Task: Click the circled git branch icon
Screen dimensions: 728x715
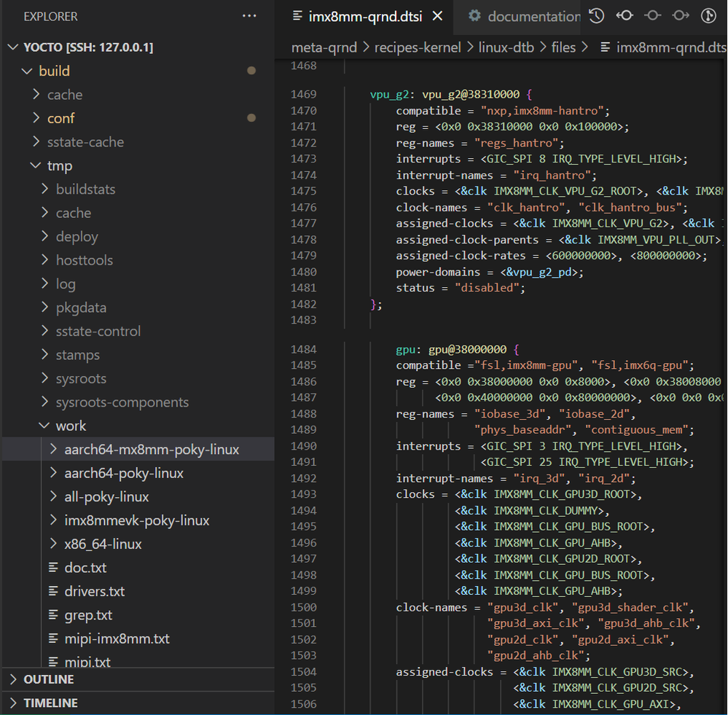Action: (x=708, y=16)
